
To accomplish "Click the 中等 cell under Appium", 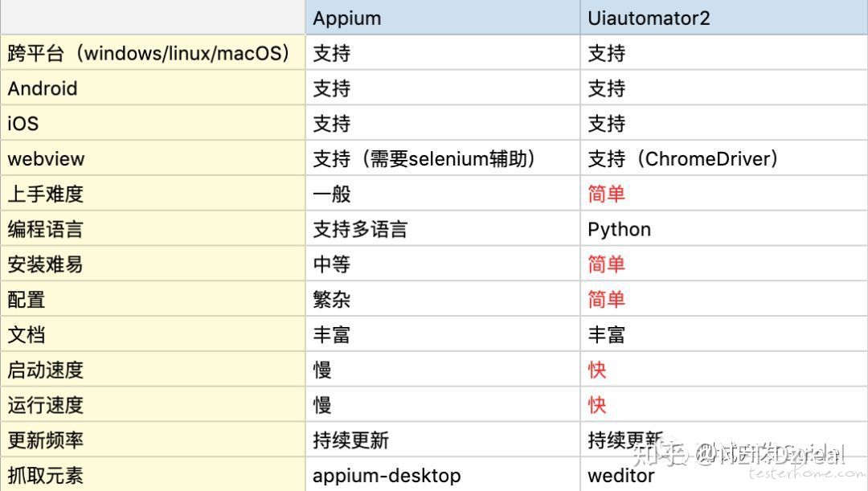I will click(x=332, y=264).
